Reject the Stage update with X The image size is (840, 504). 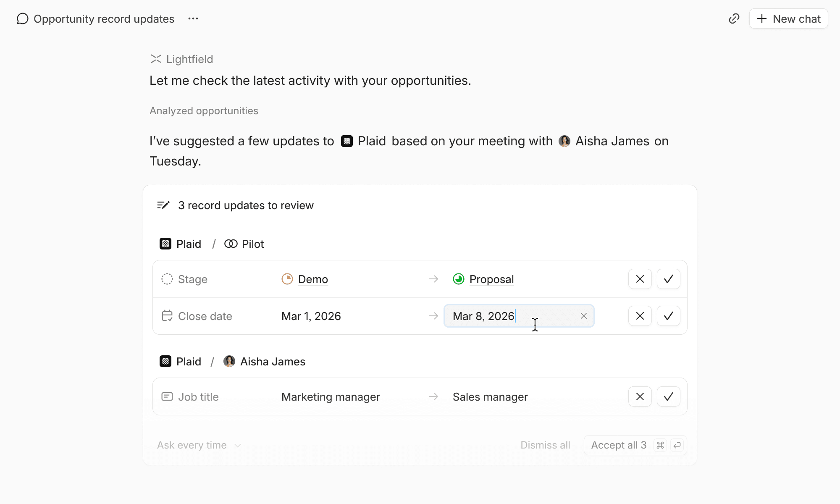pos(640,279)
